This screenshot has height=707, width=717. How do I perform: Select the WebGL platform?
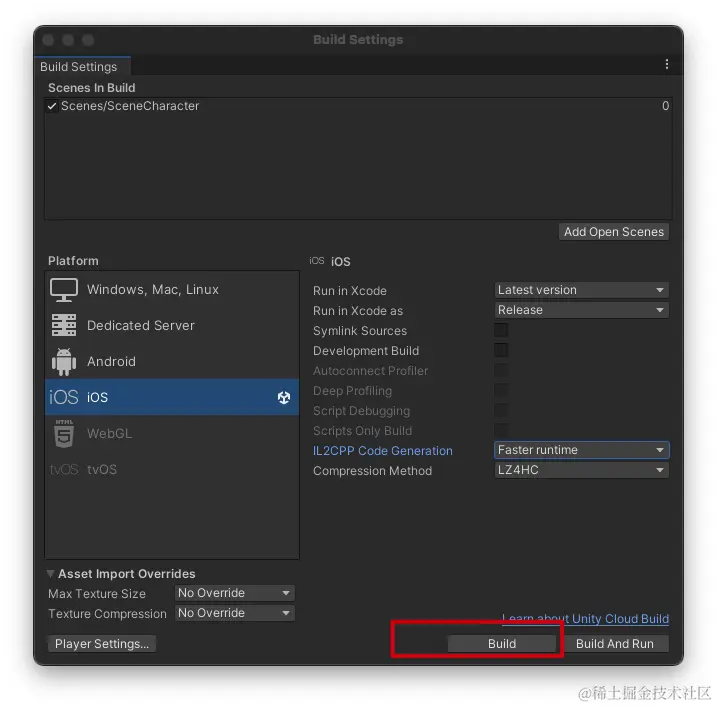[x=172, y=433]
